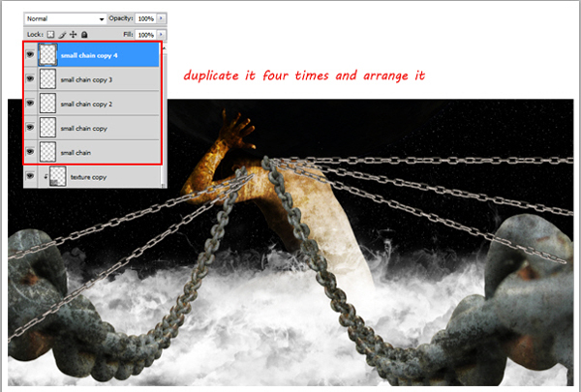Click the 'small chain copy 2' layer name
The image size is (581, 392).
click(86, 105)
